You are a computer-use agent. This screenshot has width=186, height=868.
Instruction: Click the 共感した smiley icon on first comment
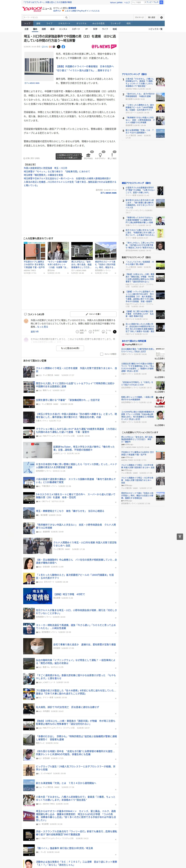(x=77, y=332)
